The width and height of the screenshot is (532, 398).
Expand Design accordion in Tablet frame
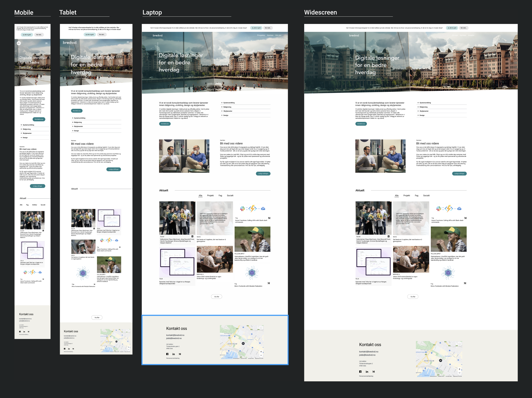(96, 131)
